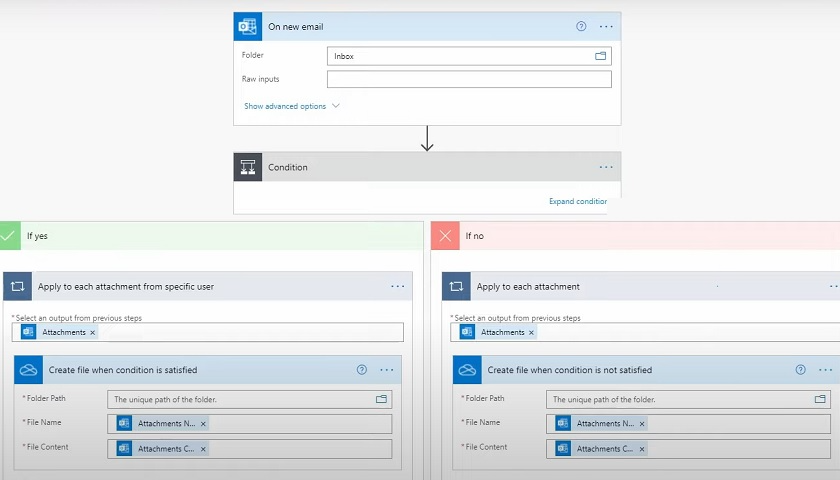840x480 pixels.
Task: Click the Apply to each attachment from specific user title
Action: 126,287
